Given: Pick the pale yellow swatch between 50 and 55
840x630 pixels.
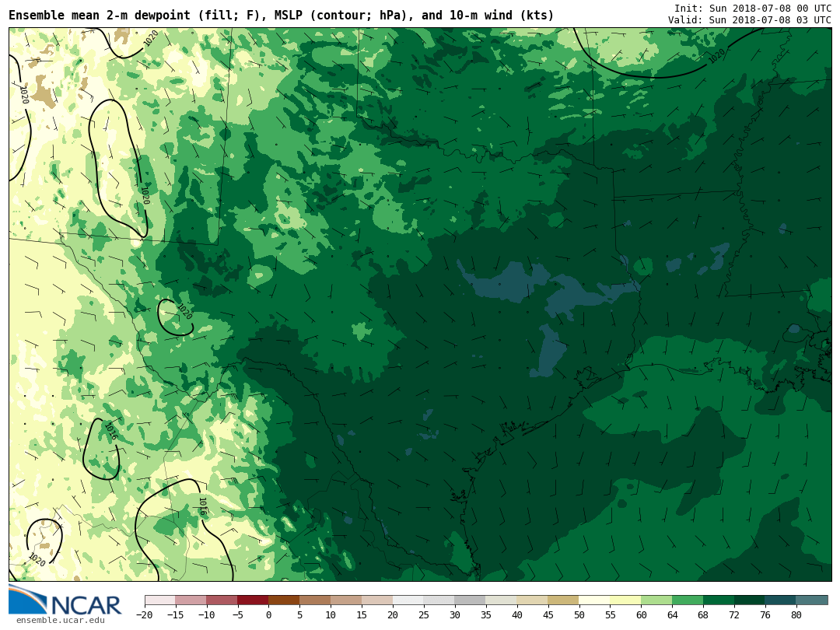Looking at the screenshot, I should (x=595, y=600).
